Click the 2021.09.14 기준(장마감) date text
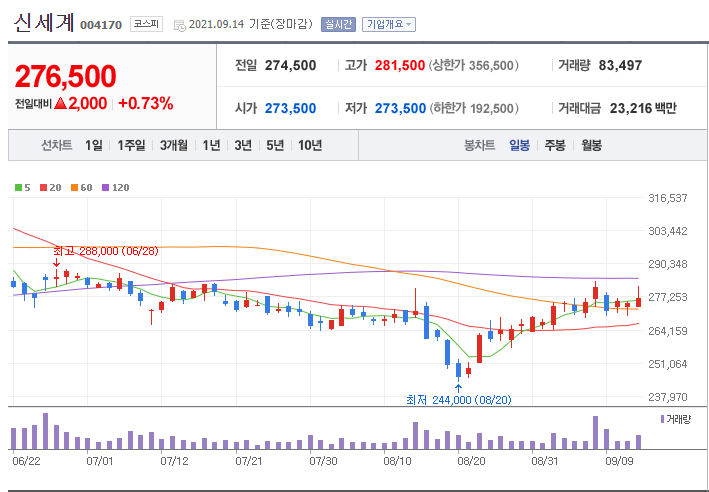Screen dimensions: 709x492 pyautogui.click(x=251, y=24)
